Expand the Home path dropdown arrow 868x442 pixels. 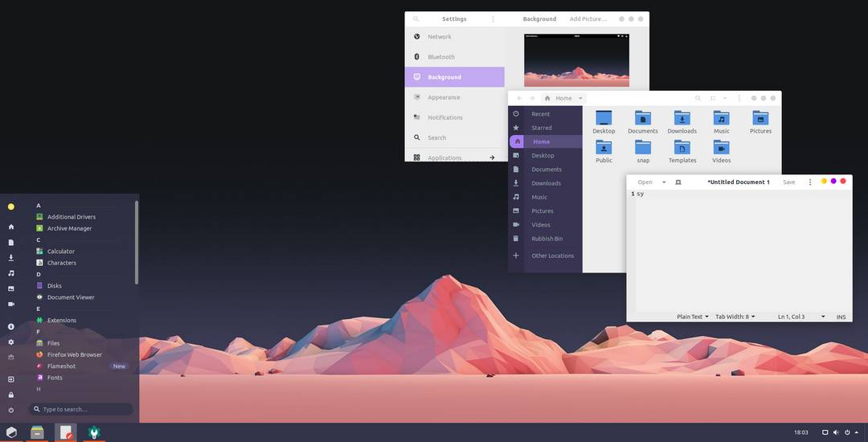coord(580,98)
